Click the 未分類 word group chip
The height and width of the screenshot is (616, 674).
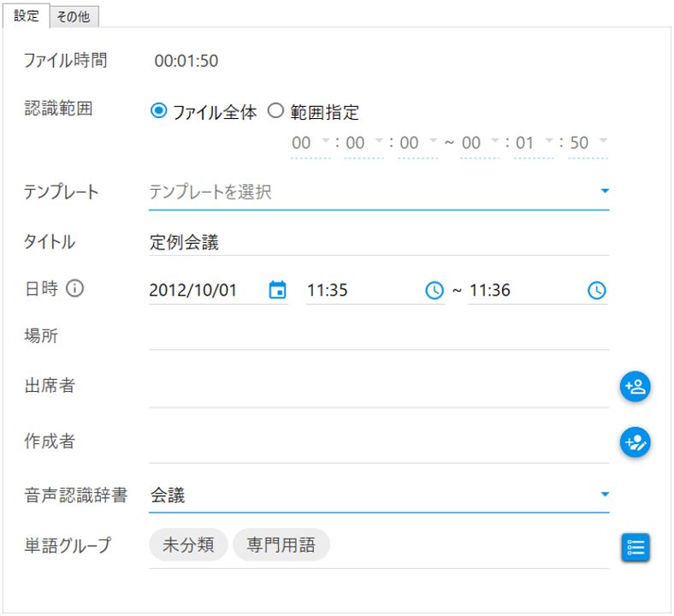[188, 545]
